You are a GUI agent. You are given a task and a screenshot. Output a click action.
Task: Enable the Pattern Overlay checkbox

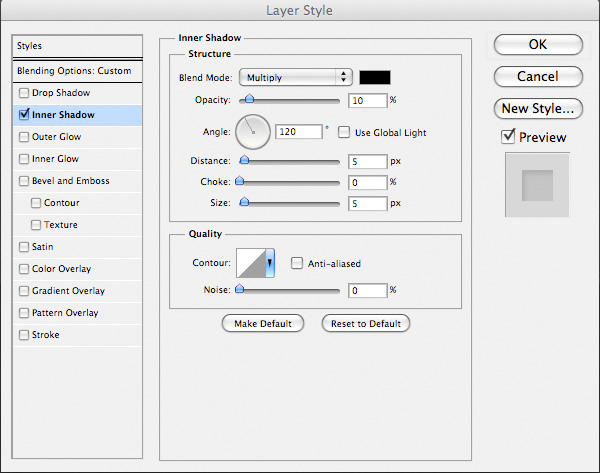coord(24,313)
